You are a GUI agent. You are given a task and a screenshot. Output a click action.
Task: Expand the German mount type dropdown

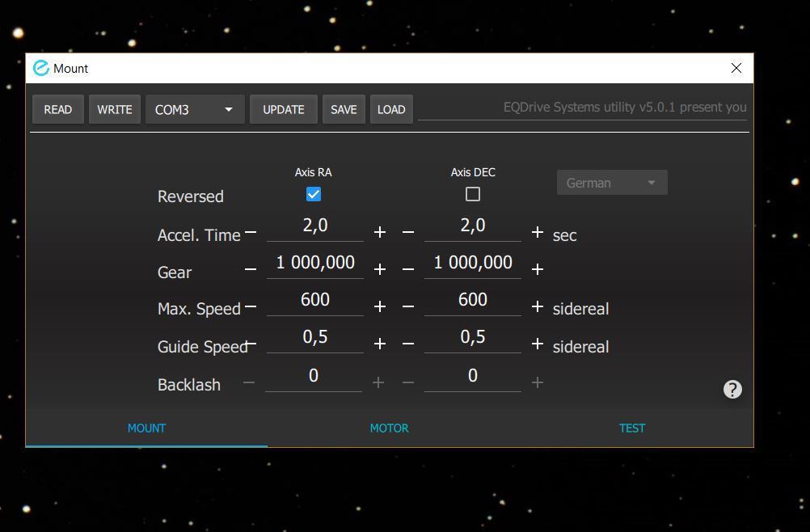point(612,183)
